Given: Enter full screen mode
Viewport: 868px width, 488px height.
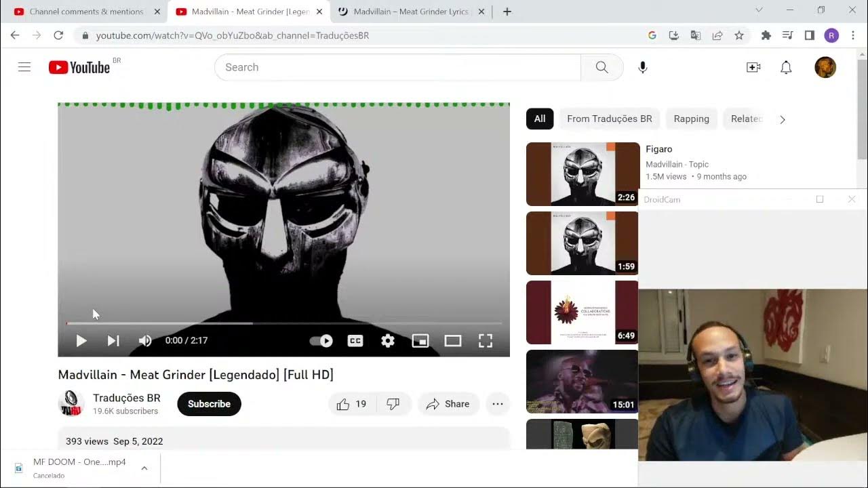Looking at the screenshot, I should [x=486, y=340].
